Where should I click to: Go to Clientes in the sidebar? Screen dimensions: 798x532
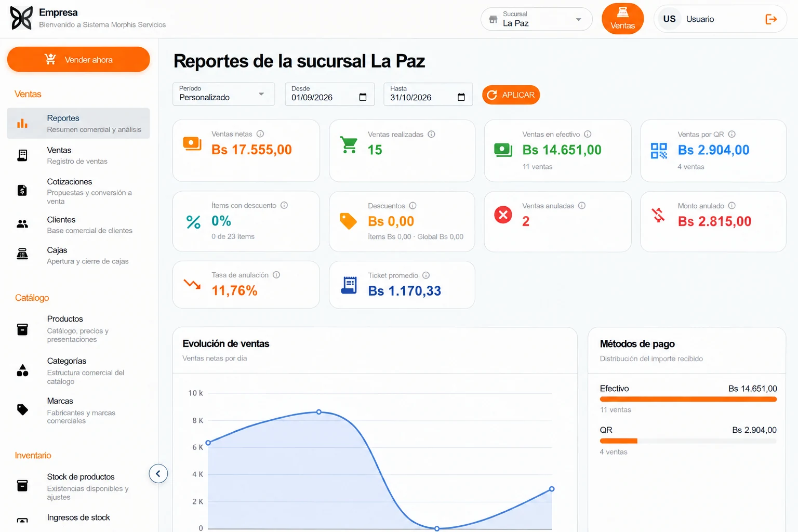[x=78, y=224]
